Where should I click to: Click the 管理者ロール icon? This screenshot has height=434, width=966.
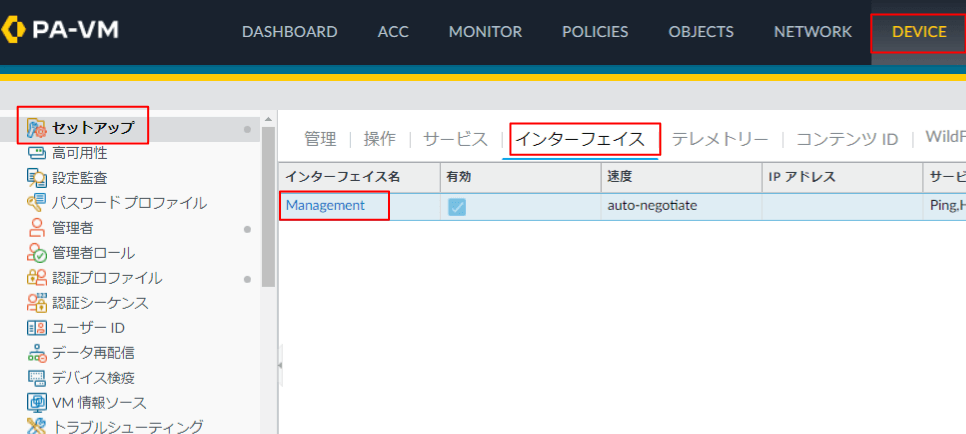[x=37, y=253]
